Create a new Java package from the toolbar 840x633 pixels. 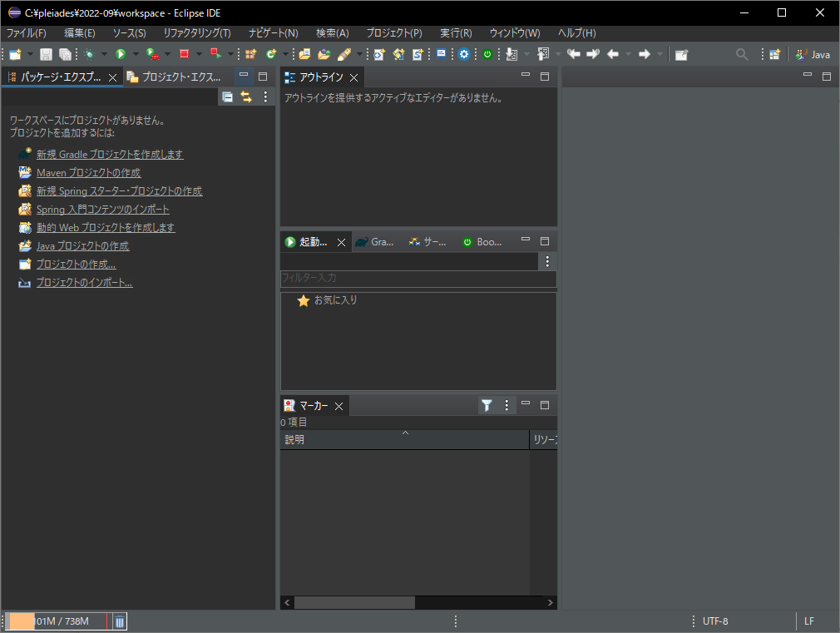coord(250,54)
